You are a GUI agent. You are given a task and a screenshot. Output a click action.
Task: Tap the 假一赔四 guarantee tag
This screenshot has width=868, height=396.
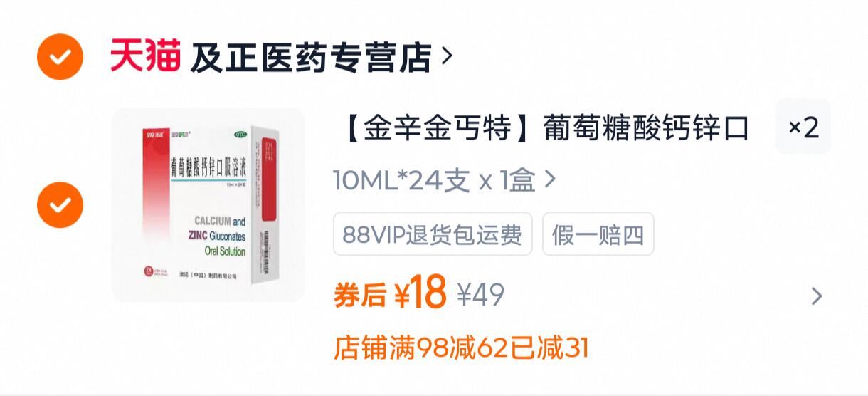[x=598, y=234]
